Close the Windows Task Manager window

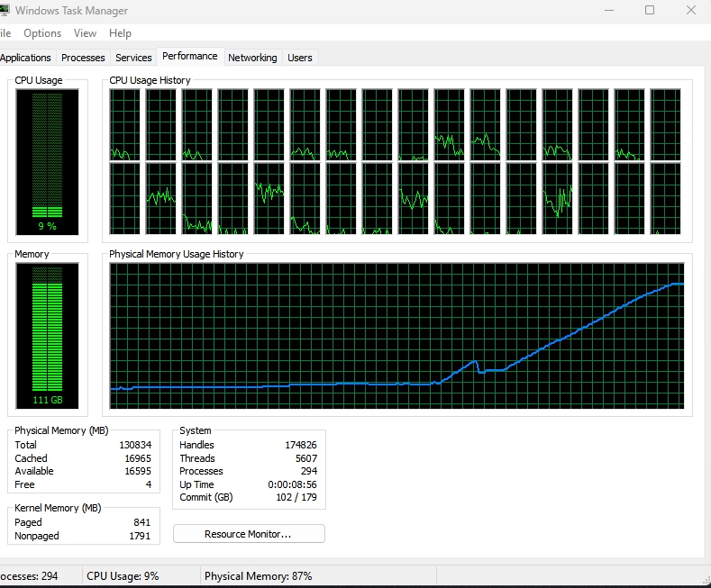point(691,10)
